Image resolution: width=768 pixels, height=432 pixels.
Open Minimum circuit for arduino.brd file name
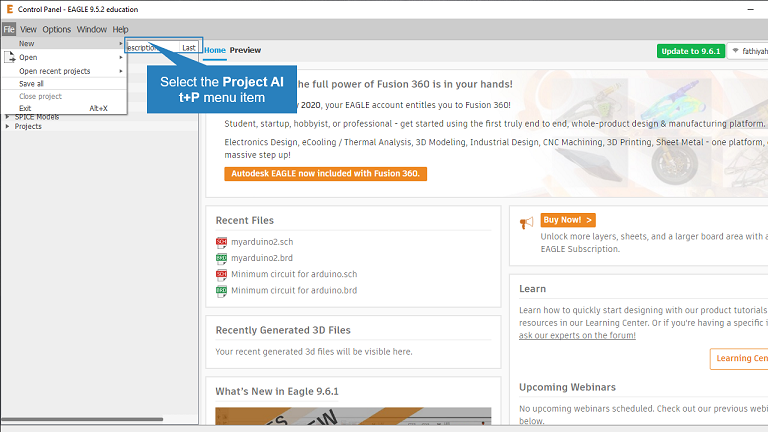(294, 290)
